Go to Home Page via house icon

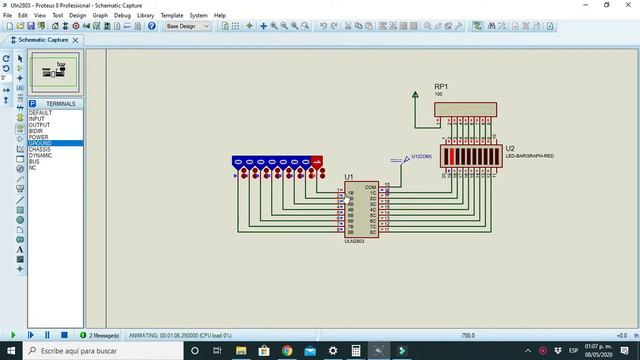55,26
